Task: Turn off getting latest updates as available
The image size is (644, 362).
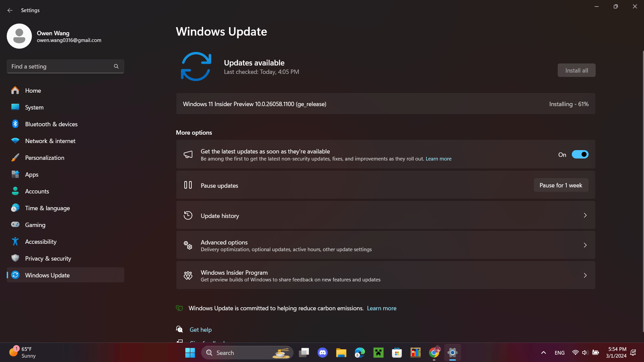Action: (580, 154)
